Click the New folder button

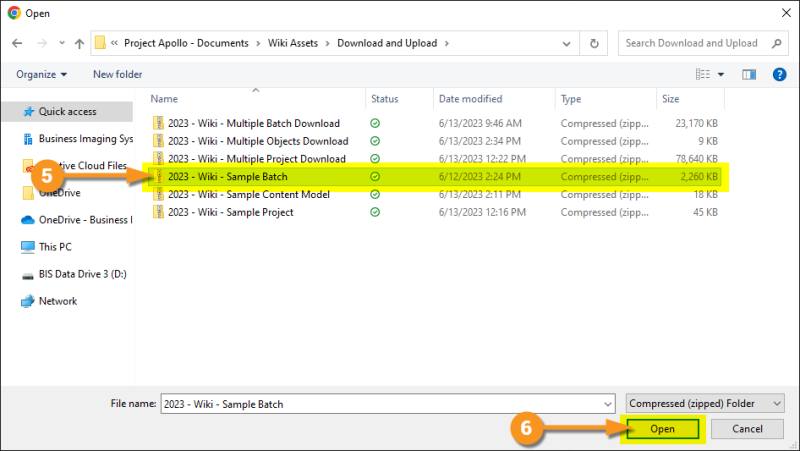(117, 74)
